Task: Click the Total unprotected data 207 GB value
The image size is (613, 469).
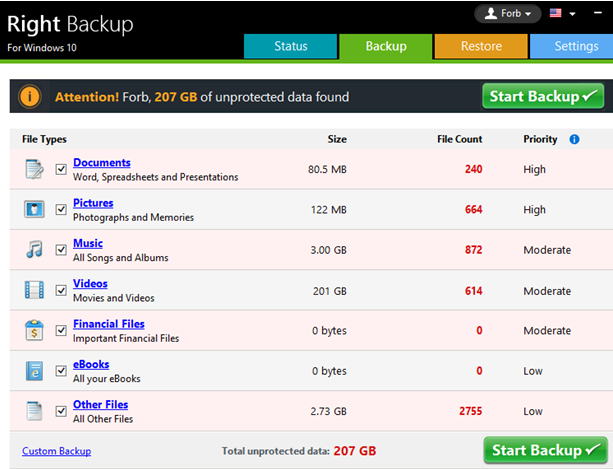Action: pos(355,451)
